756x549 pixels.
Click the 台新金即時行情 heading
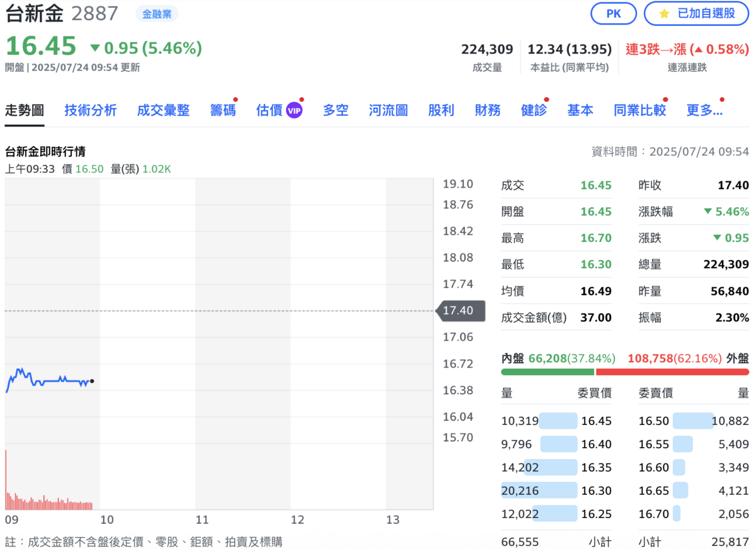(x=45, y=151)
